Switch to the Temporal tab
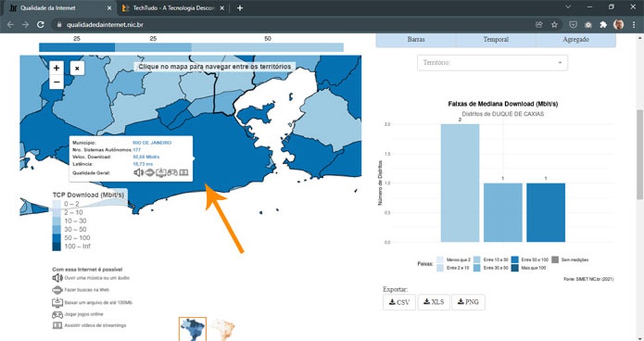 tap(495, 39)
